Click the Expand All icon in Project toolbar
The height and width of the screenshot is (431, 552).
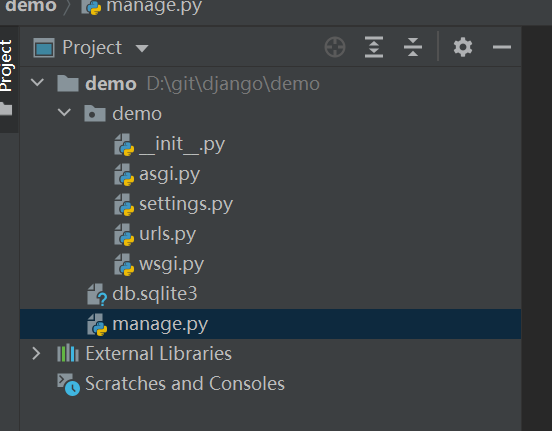[374, 47]
